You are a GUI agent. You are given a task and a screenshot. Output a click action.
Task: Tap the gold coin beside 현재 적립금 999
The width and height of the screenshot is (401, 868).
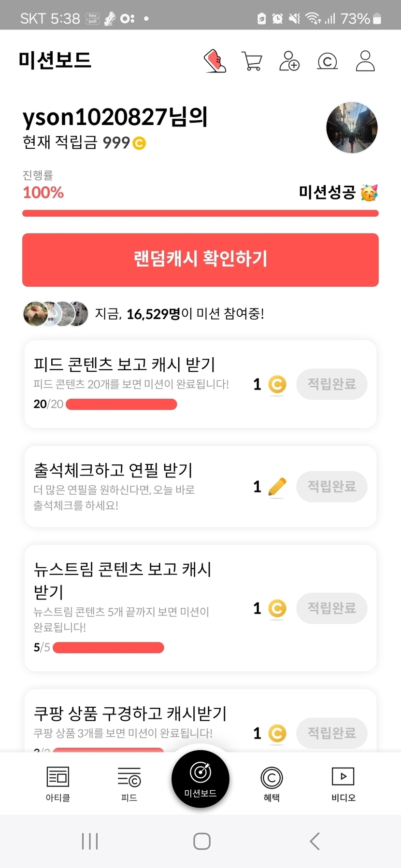click(x=139, y=143)
